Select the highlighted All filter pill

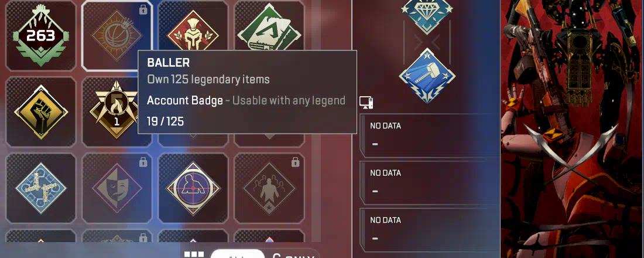point(238,254)
